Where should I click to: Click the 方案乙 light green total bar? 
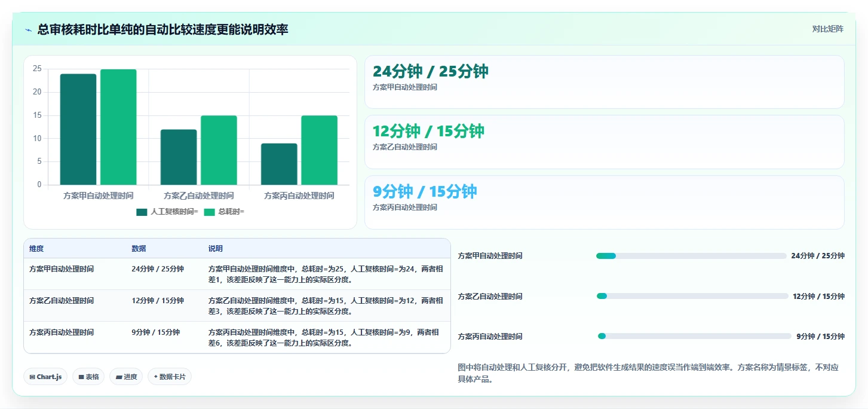point(219,150)
